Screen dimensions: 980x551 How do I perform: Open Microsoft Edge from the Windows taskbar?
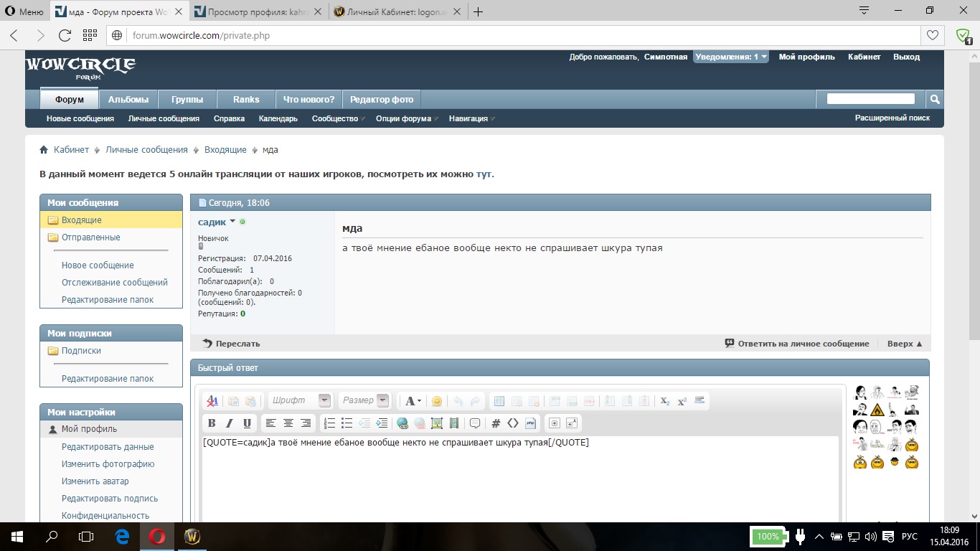[122, 537]
